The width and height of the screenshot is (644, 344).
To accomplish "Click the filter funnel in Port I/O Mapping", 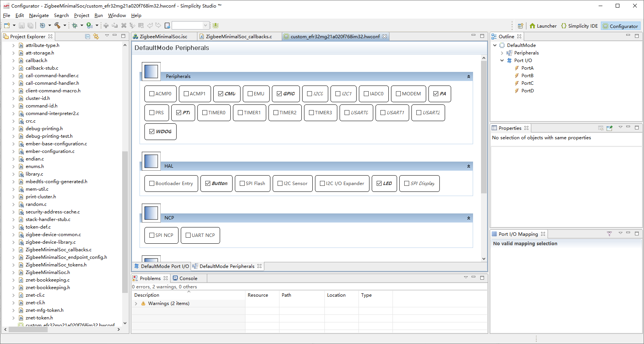I will click(609, 234).
